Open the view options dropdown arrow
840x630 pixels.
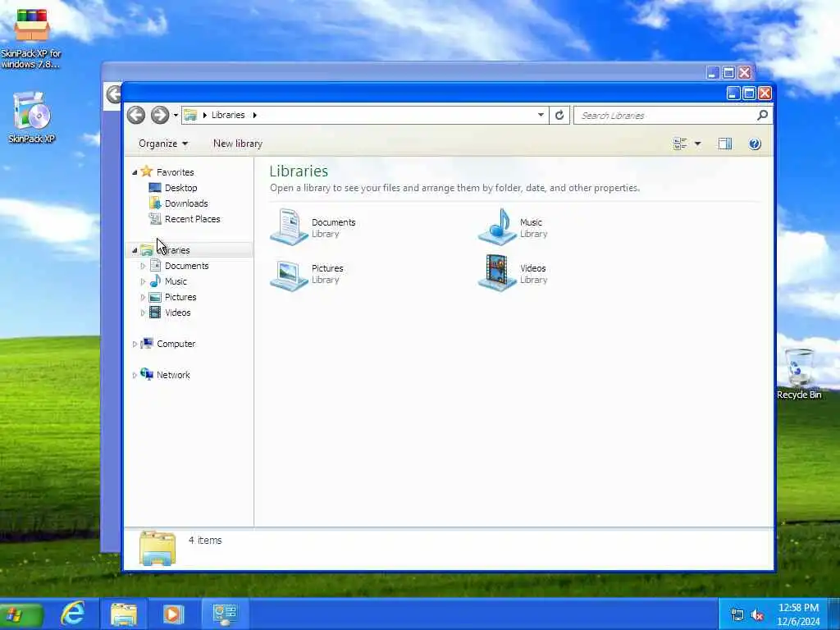697,144
